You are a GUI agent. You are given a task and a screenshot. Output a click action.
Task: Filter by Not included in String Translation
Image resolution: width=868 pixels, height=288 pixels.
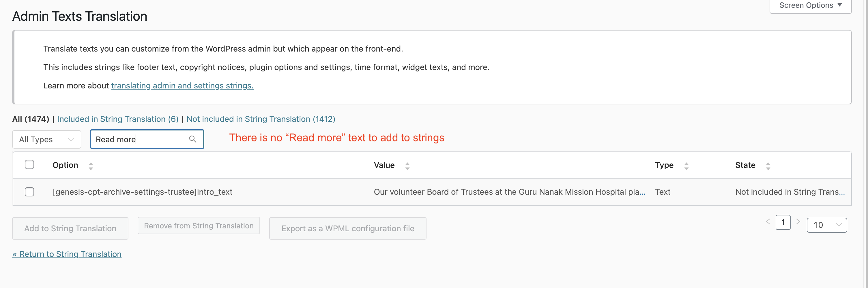(261, 119)
